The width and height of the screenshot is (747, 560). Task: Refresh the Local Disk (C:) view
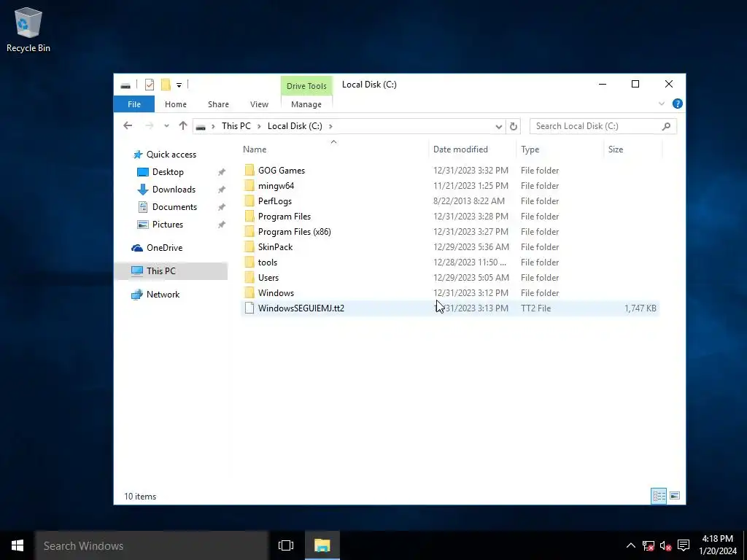tap(513, 126)
